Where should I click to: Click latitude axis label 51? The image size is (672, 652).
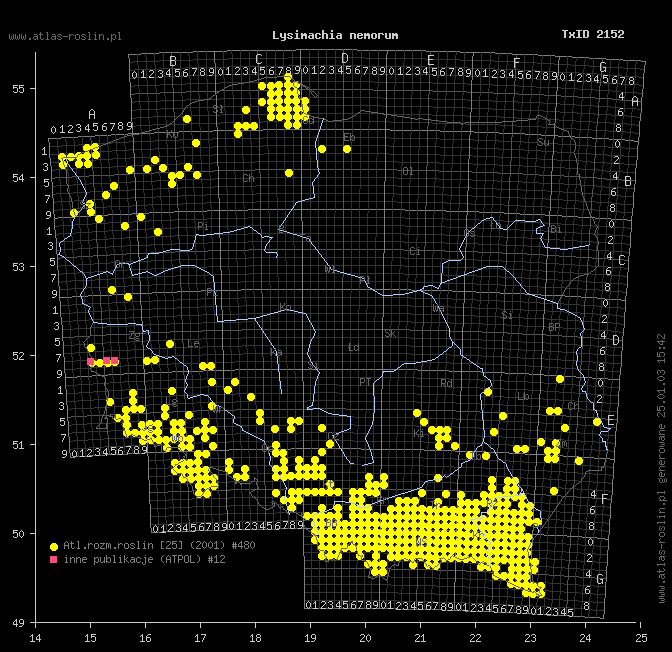click(x=18, y=445)
